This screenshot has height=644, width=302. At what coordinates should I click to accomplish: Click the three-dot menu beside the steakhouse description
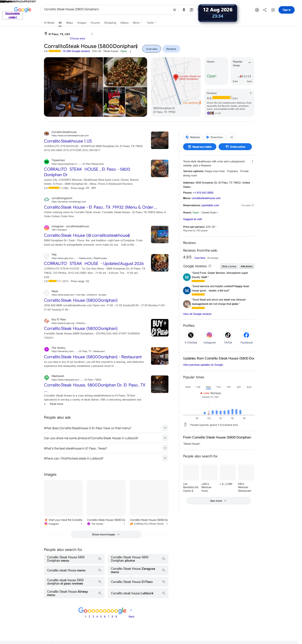(252, 162)
